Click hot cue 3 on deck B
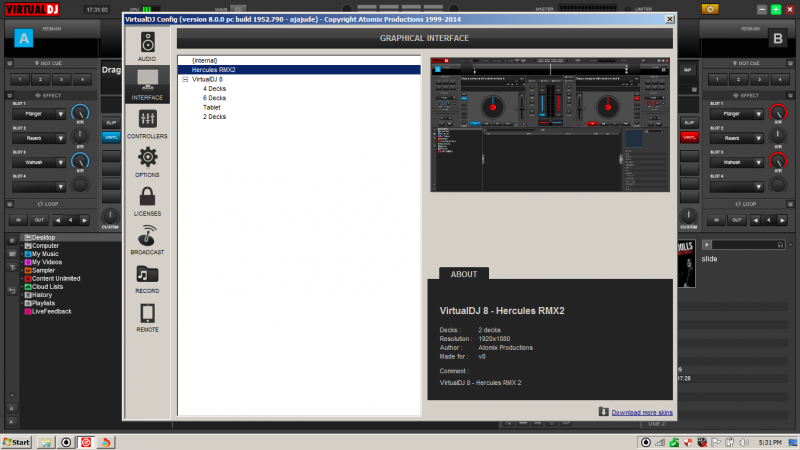This screenshot has height=450, width=800. tap(759, 80)
